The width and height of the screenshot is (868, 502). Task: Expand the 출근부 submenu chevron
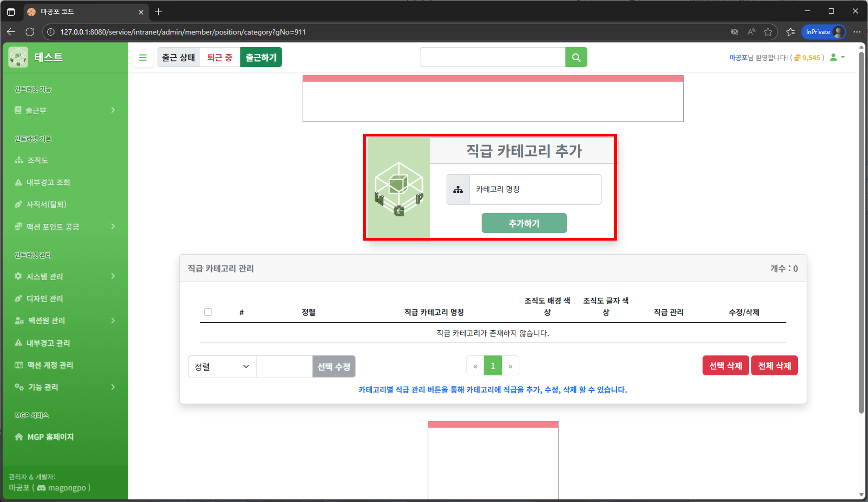(x=113, y=110)
